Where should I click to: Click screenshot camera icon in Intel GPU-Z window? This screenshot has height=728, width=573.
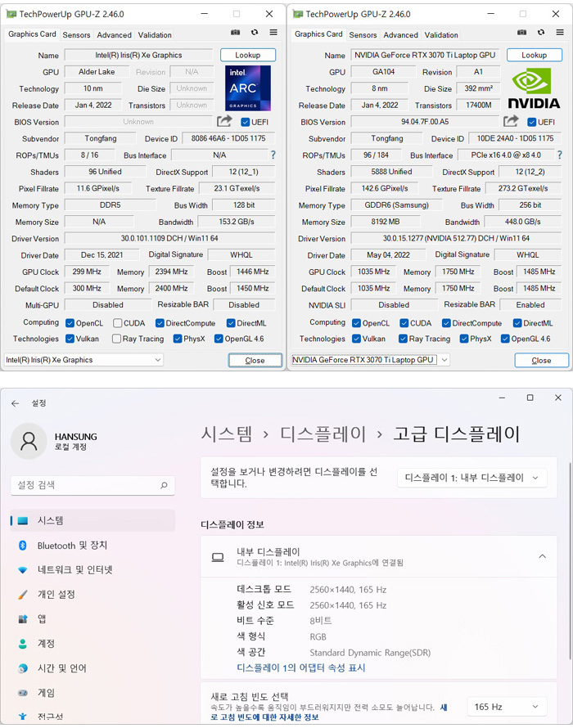(235, 33)
